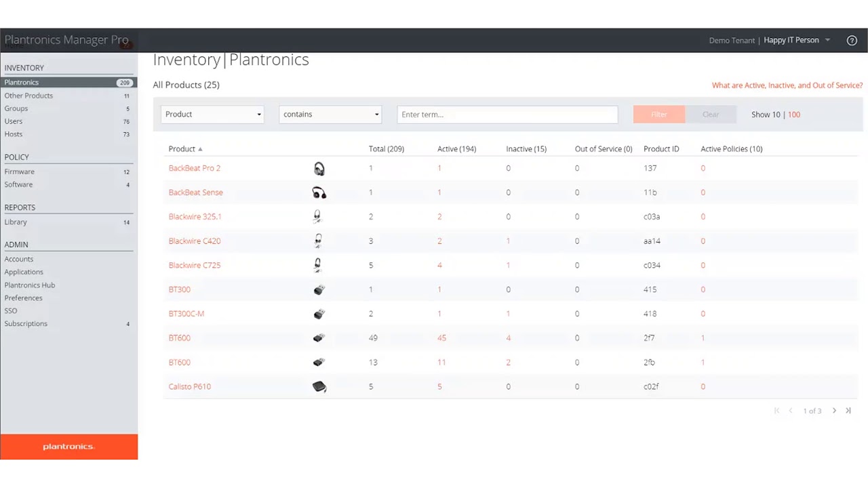Open Plantronics Hub under Admin
The width and height of the screenshot is (868, 488).
pos(30,285)
